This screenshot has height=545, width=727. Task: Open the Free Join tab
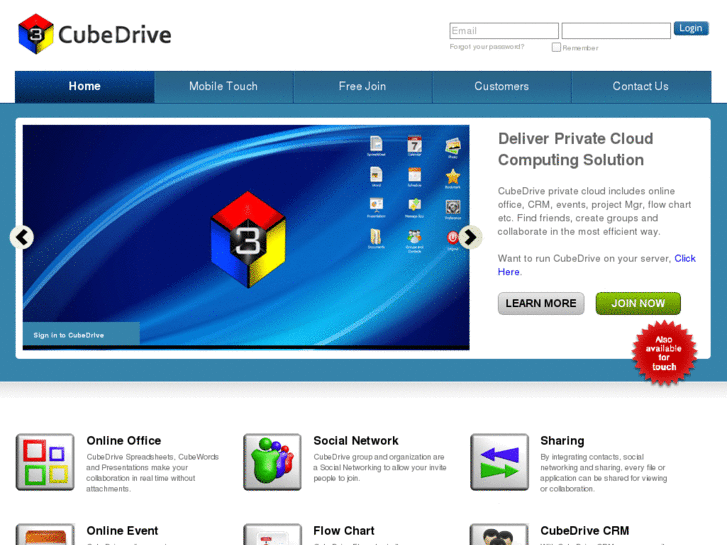(x=363, y=86)
